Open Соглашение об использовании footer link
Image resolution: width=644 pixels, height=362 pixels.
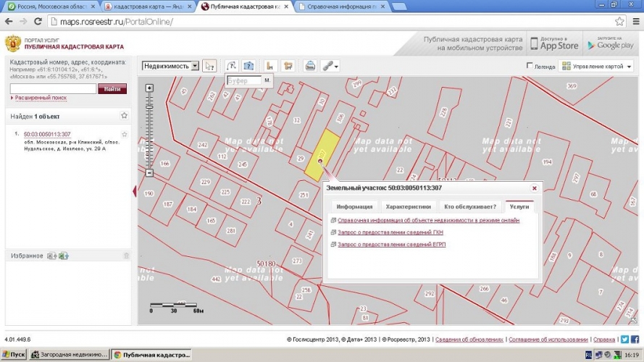coord(548,340)
